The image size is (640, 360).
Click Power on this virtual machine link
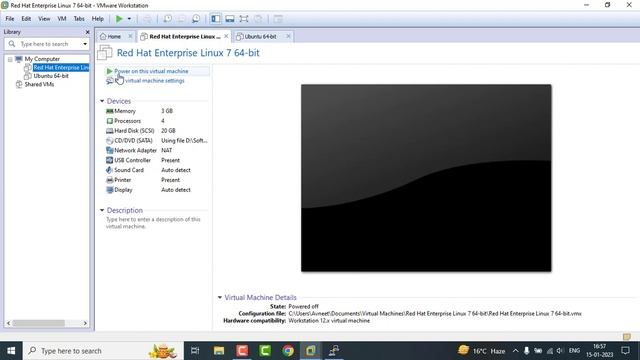[151, 71]
